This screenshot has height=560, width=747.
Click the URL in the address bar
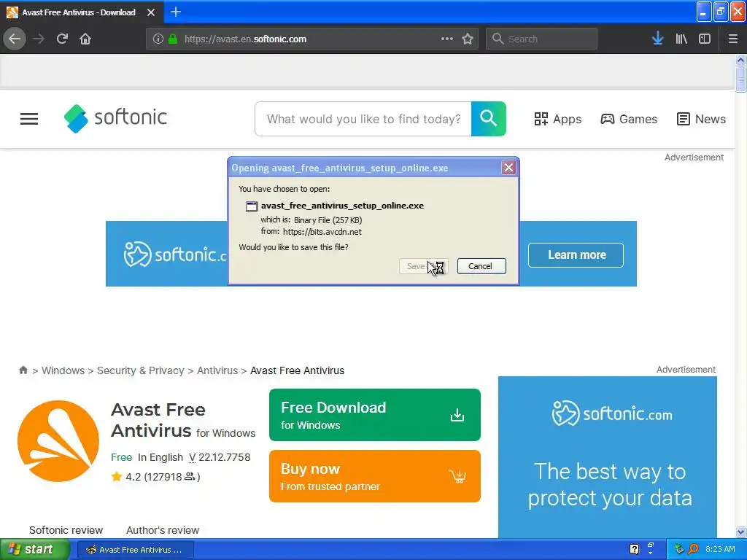pos(245,39)
